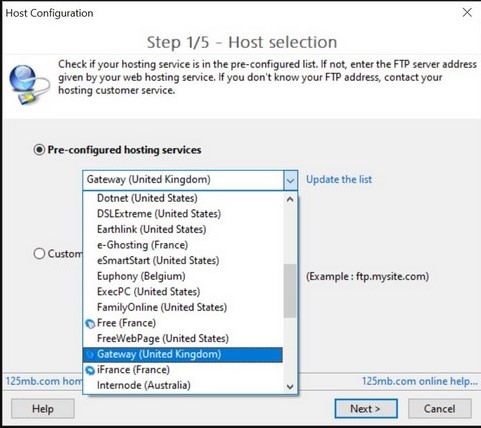Select the Custom radio button
481x428 pixels.
[x=39, y=254]
